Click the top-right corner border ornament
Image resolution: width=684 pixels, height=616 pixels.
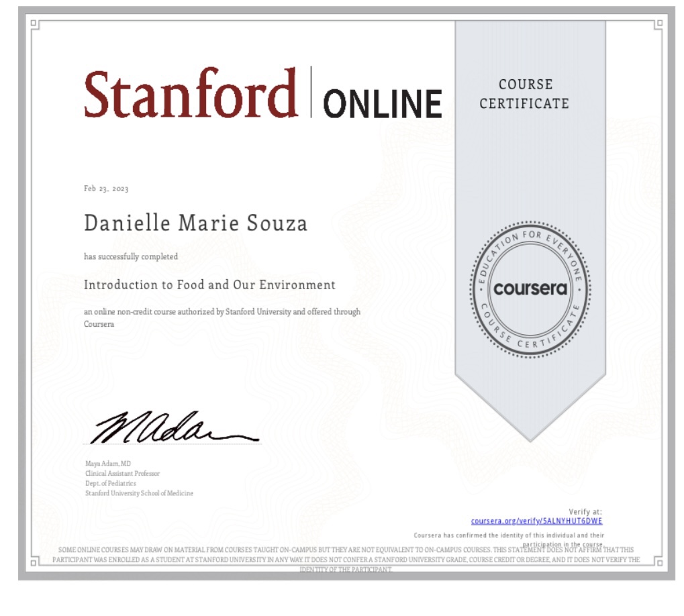[x=658, y=23]
